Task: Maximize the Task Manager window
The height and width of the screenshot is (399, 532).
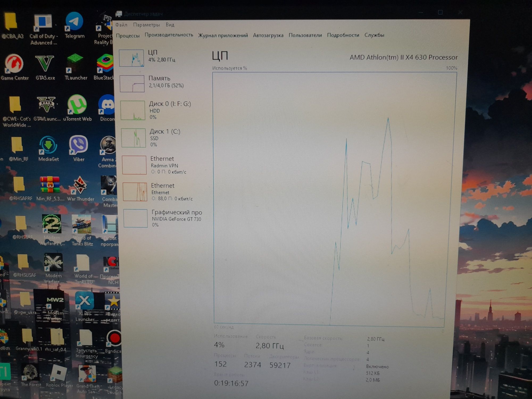Action: pyautogui.click(x=440, y=13)
